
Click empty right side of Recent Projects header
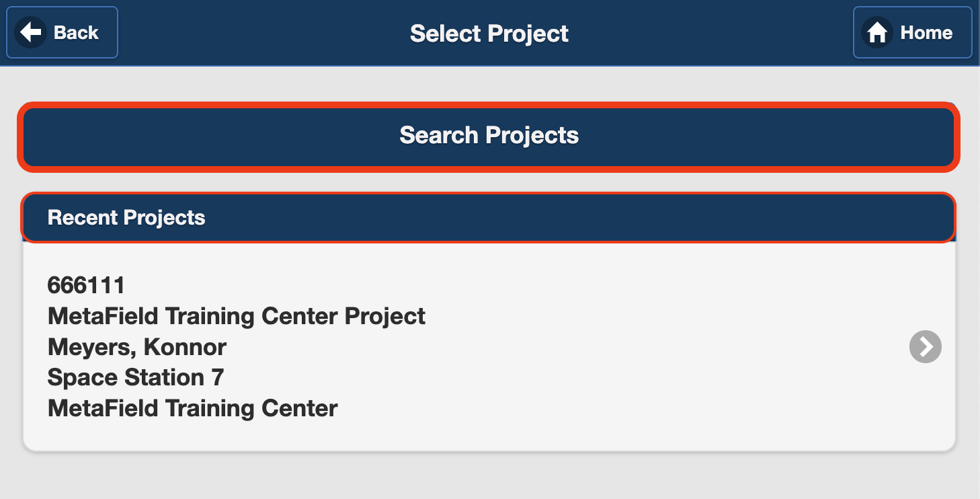(x=672, y=218)
